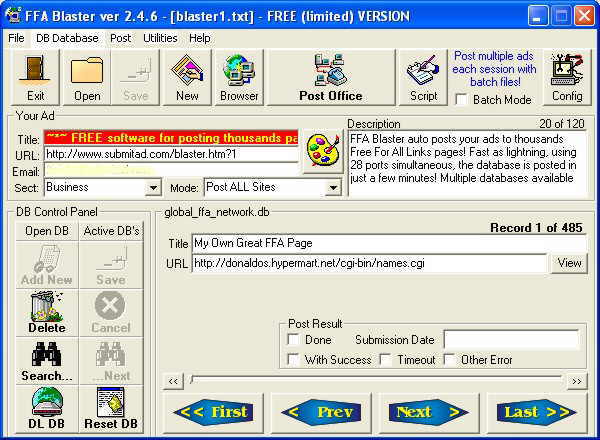Click the Submission Date field
The height and width of the screenshot is (440, 600).
pos(511,339)
